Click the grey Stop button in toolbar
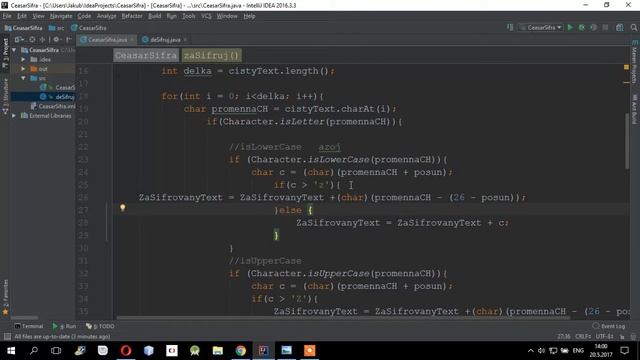This screenshot has width=640, height=360. point(605,27)
